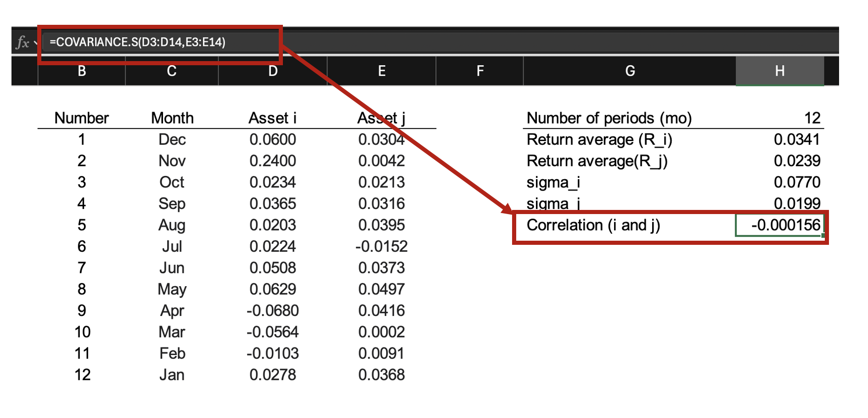Select column E header
This screenshot has width=868, height=418.
[381, 71]
